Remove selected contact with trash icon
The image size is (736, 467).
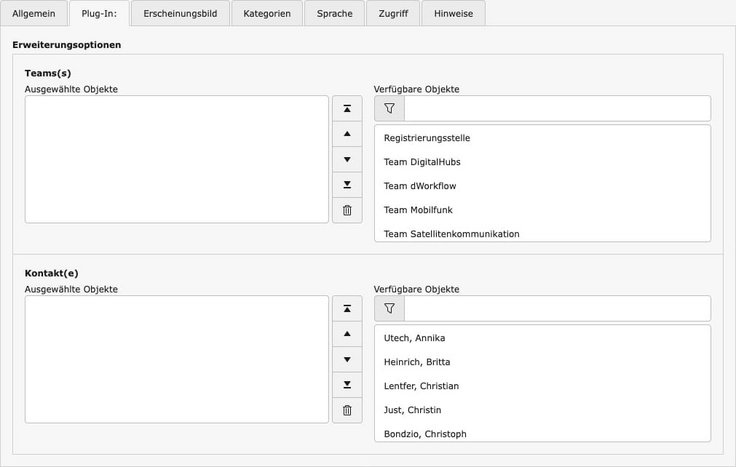(x=347, y=410)
